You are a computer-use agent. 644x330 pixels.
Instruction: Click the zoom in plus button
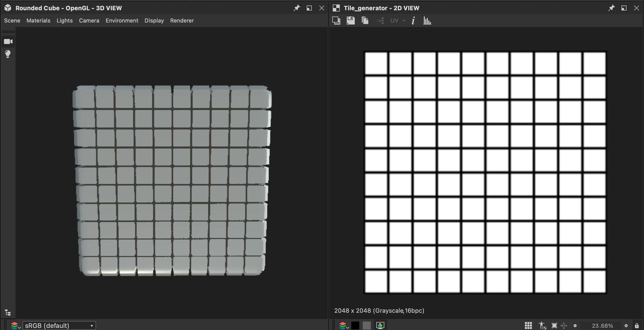point(626,325)
